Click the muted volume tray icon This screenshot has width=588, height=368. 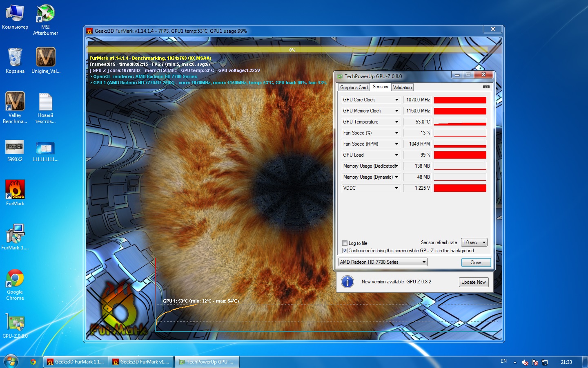pos(525,362)
